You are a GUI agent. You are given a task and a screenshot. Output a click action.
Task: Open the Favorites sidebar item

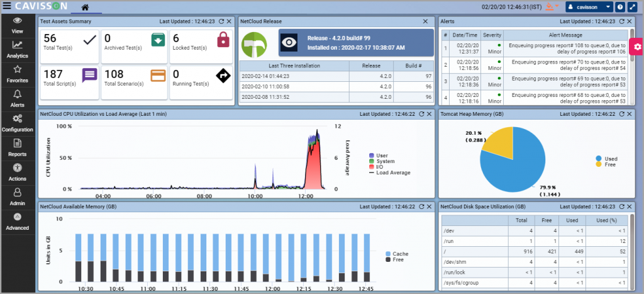(x=17, y=74)
